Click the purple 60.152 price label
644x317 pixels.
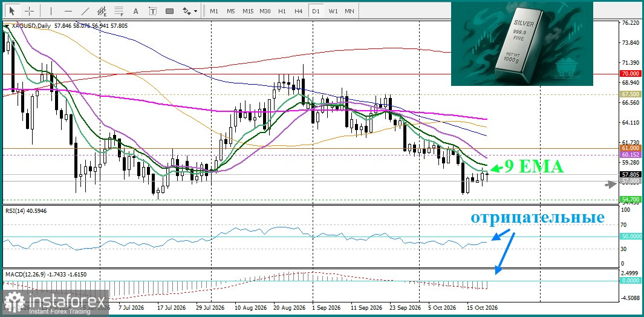point(631,155)
